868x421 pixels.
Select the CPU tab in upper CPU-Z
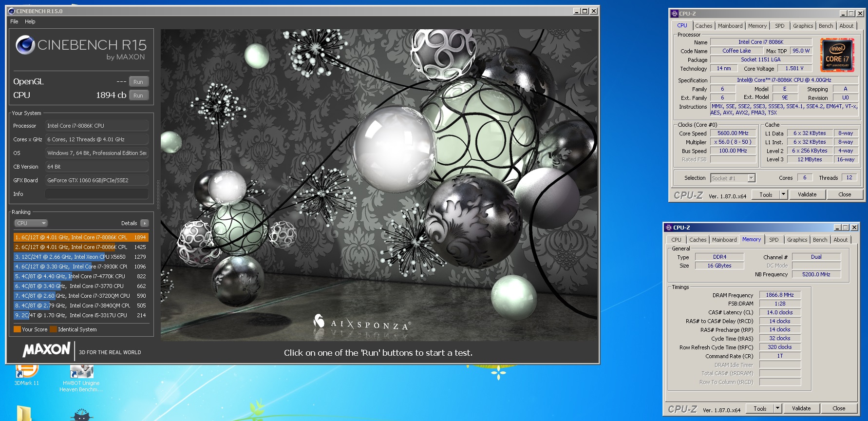click(x=682, y=25)
